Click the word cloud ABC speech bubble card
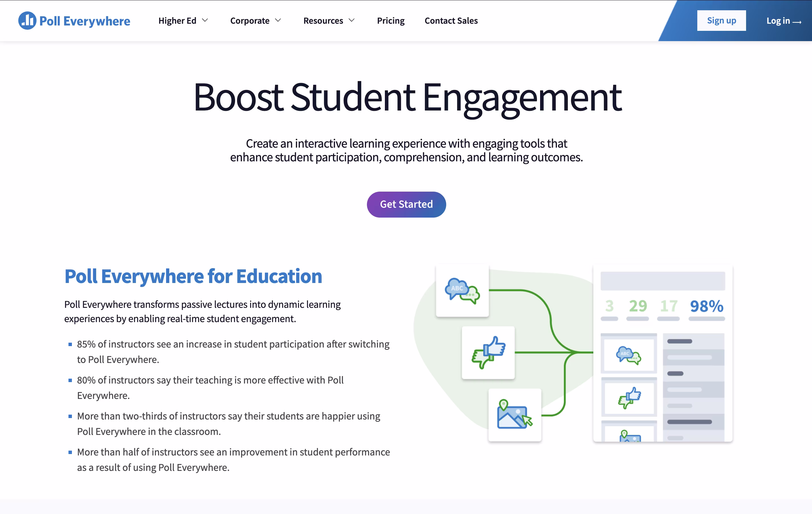Screen dimensions: 812x514 462,291
